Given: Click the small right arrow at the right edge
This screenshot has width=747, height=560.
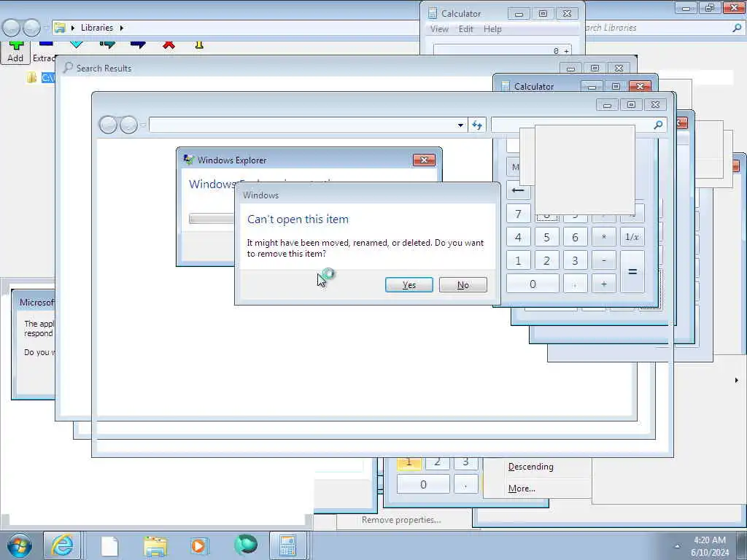Looking at the screenshot, I should 737,380.
